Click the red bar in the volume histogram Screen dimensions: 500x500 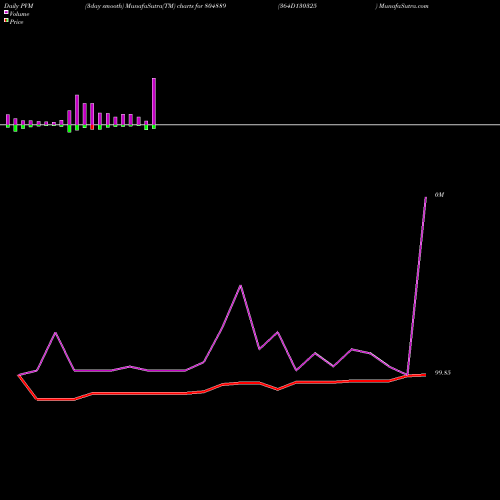92,127
